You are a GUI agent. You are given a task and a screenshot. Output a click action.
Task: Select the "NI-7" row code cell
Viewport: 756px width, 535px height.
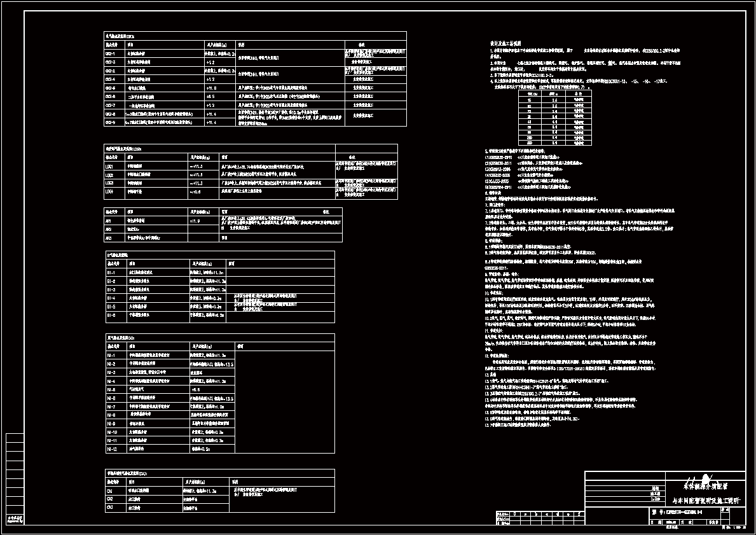point(116,406)
